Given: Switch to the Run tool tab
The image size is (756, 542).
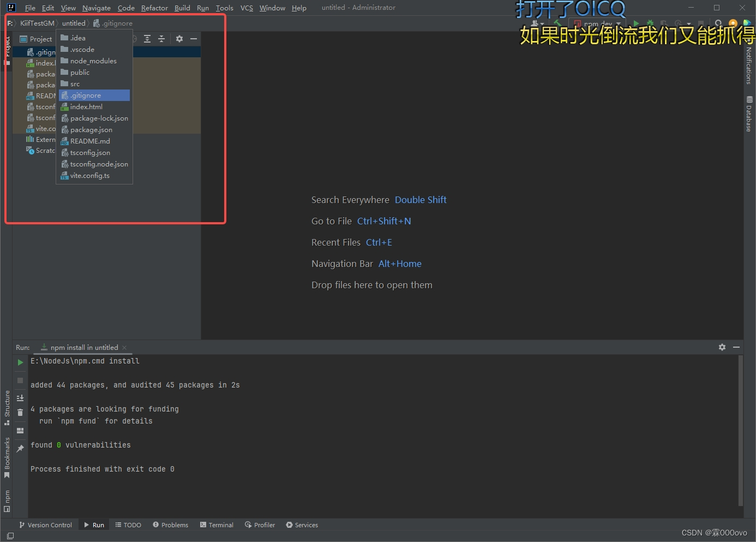Looking at the screenshot, I should pyautogui.click(x=94, y=525).
